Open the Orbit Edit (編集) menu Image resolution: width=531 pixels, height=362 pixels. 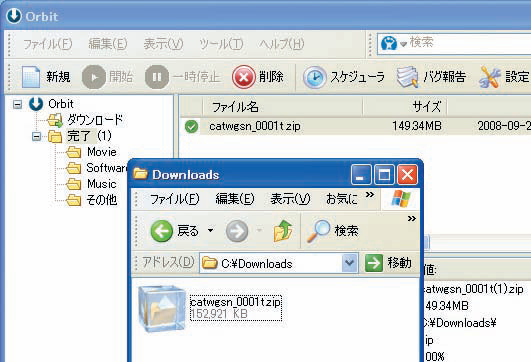pyautogui.click(x=108, y=44)
